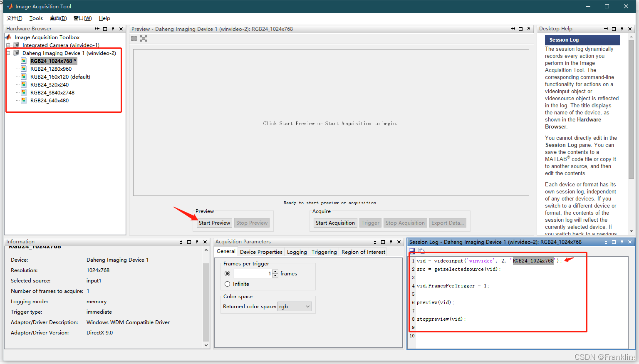Maximize the Hardware Browser panel
Screen dimensions: 639x364
(x=105, y=29)
